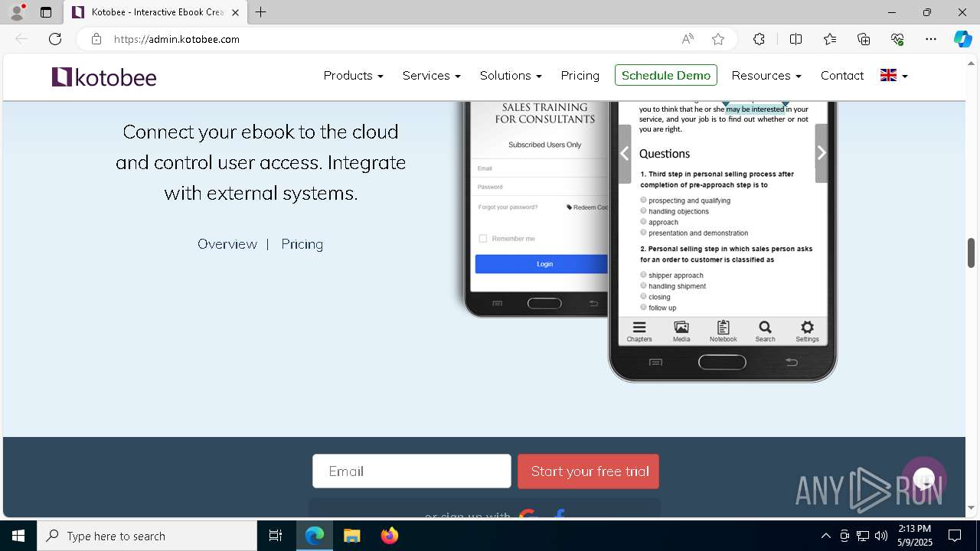Expand the Solutions dropdown menu
This screenshot has width=980, height=551.
point(511,75)
